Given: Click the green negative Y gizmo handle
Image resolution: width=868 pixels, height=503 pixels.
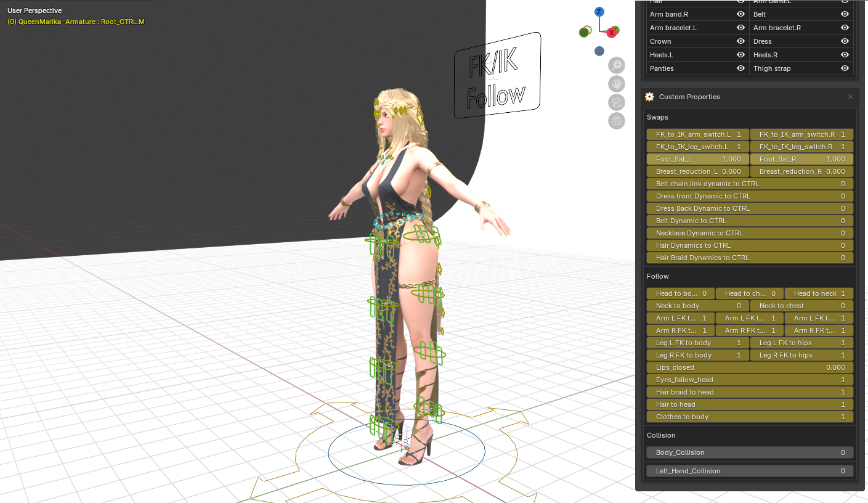Looking at the screenshot, I should [584, 33].
